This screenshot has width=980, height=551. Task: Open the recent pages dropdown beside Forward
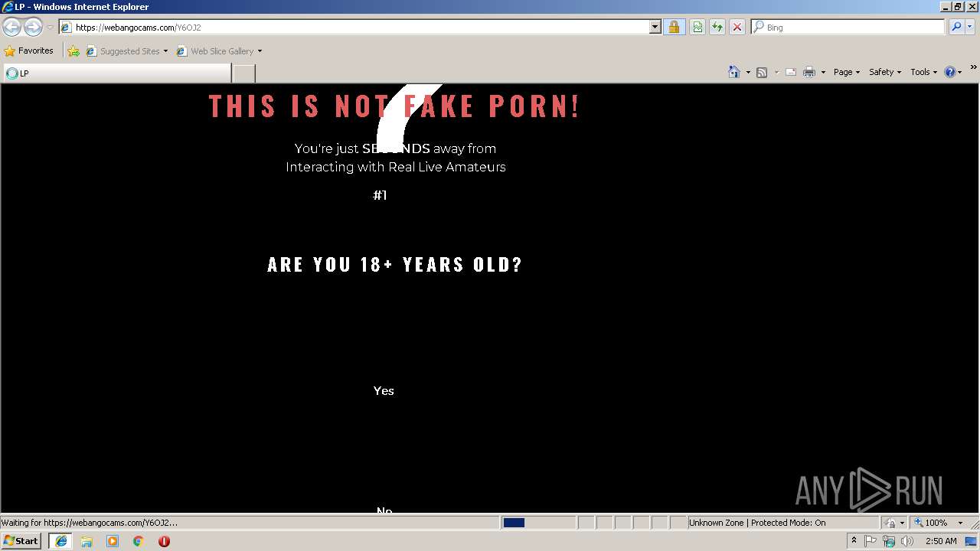[50, 28]
